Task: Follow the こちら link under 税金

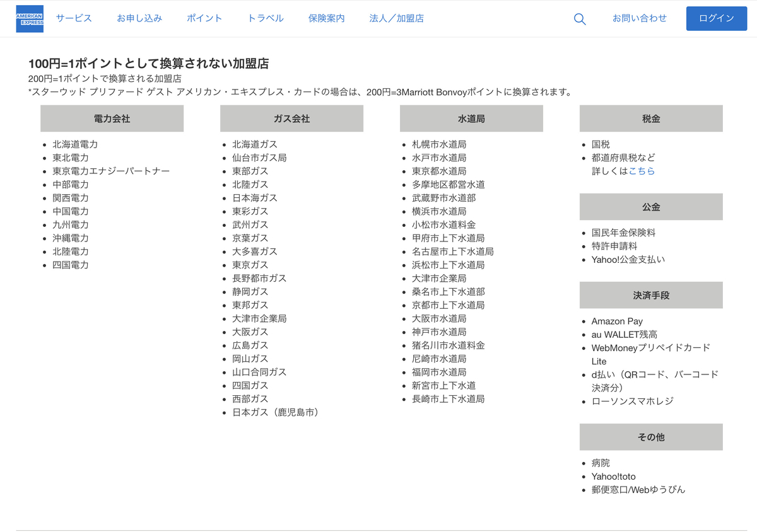Action: (x=642, y=171)
